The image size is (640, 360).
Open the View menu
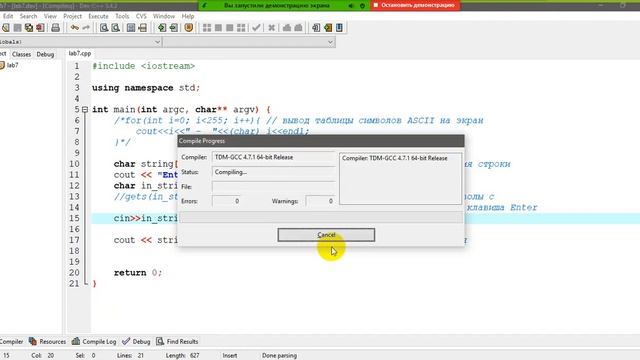coord(50,16)
